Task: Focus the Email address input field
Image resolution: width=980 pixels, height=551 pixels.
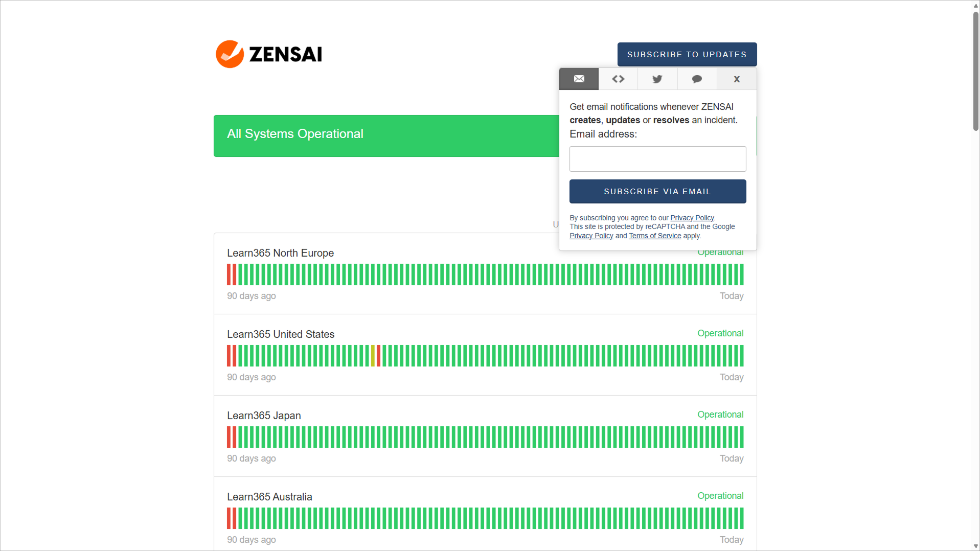Action: 657,159
